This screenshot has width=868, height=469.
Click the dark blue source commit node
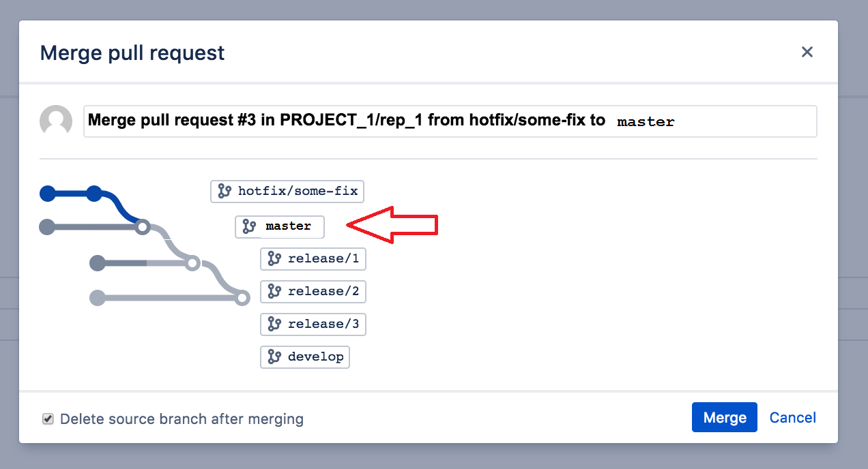[x=94, y=194]
